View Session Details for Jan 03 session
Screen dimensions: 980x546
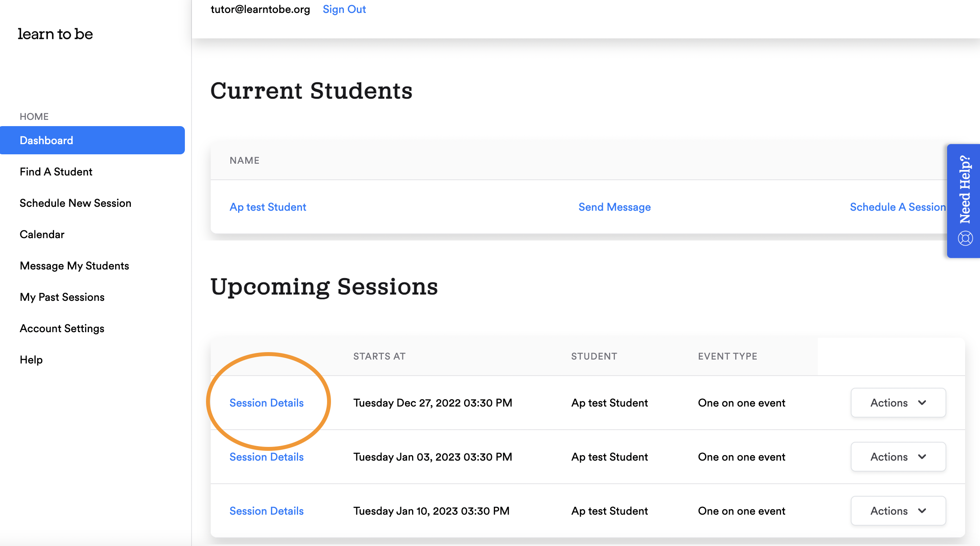tap(266, 457)
